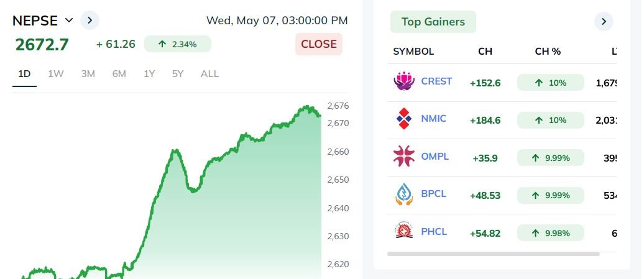Switch to the 1W chart range
644x279 pixels.
(x=56, y=74)
